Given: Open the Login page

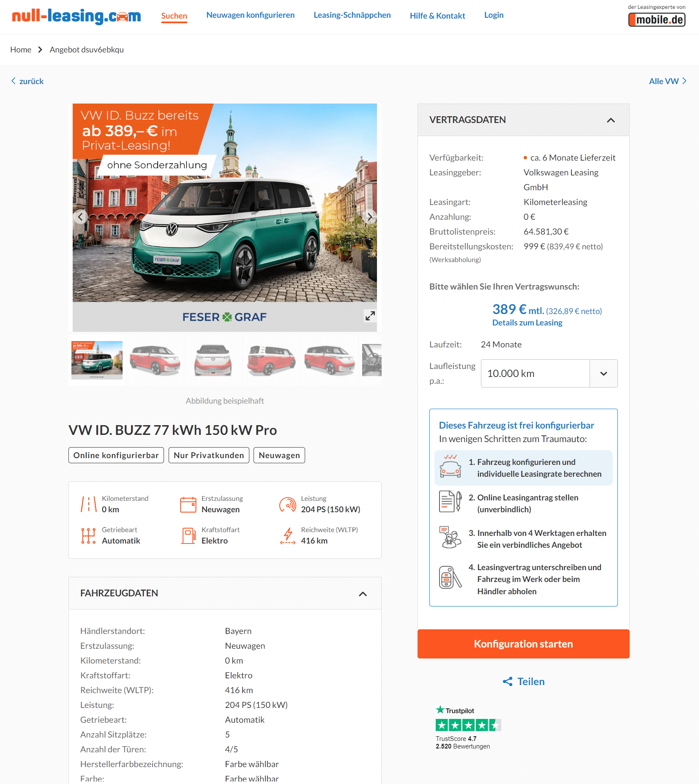Looking at the screenshot, I should [x=494, y=15].
